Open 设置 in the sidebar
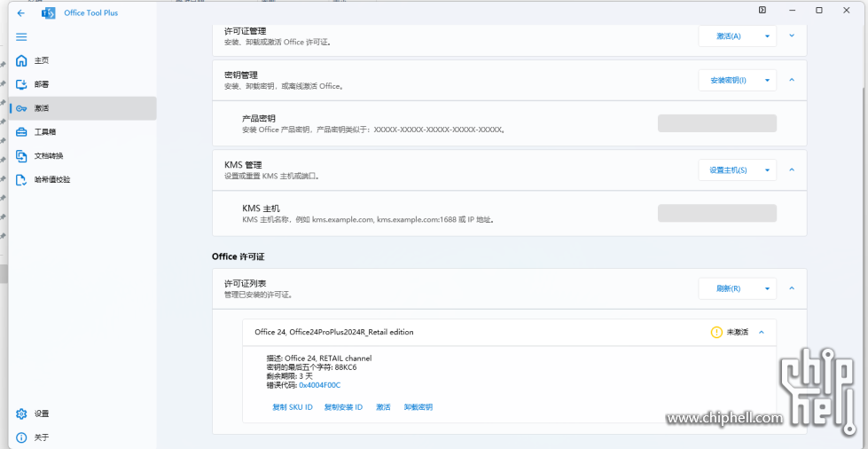 pos(82,414)
